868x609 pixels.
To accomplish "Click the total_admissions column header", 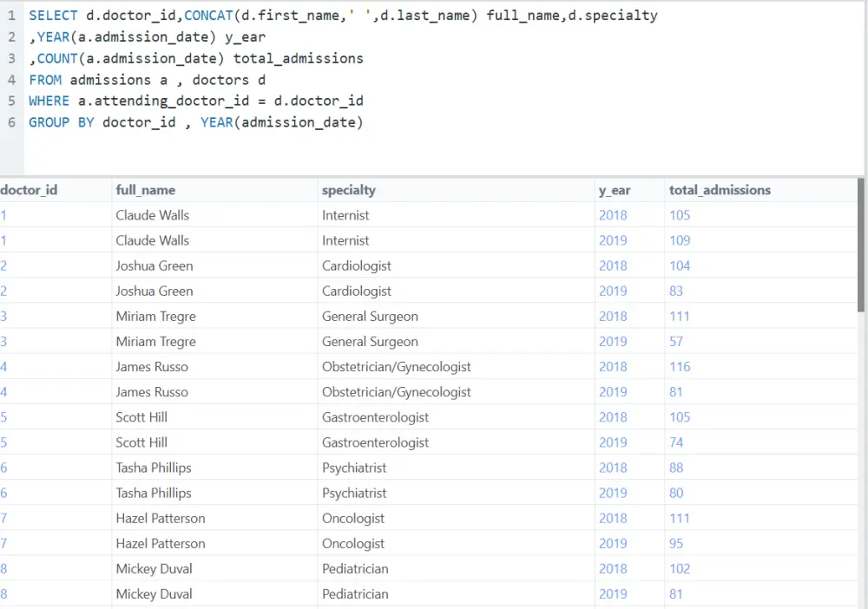I will point(720,190).
